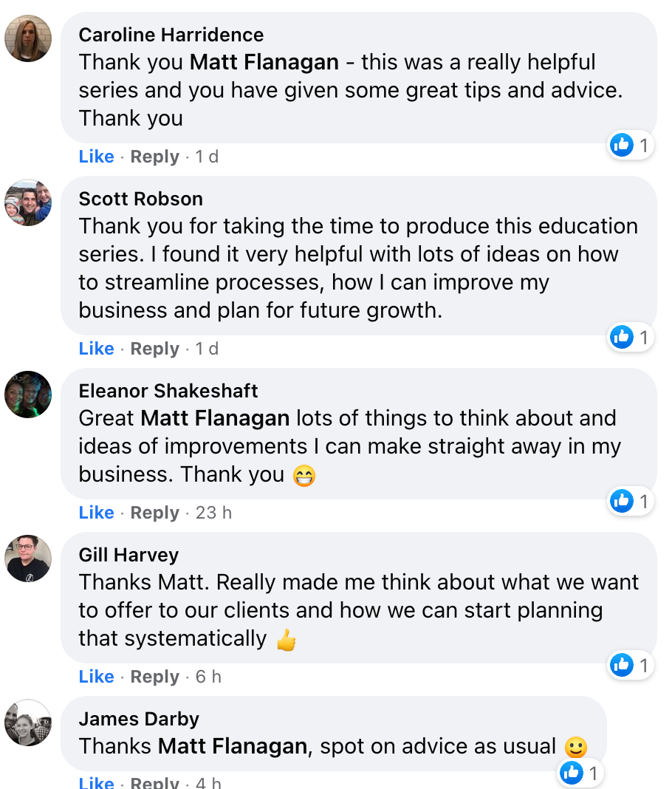Like Caroline Harridence's comment

coord(96,157)
